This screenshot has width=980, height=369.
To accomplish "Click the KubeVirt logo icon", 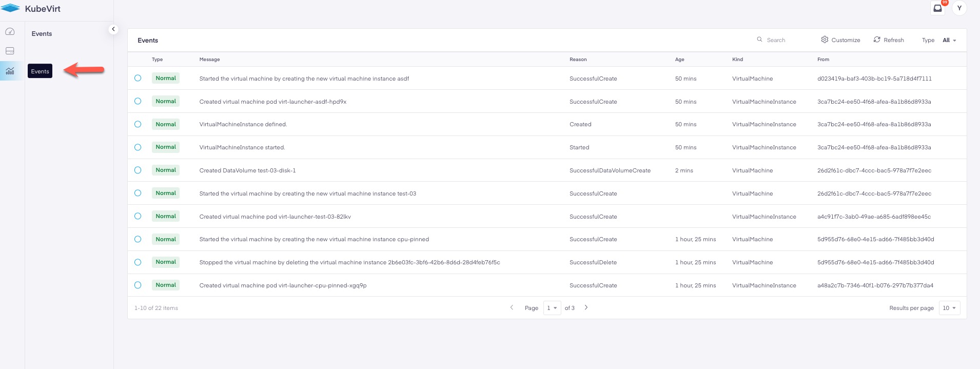I will click(x=10, y=8).
